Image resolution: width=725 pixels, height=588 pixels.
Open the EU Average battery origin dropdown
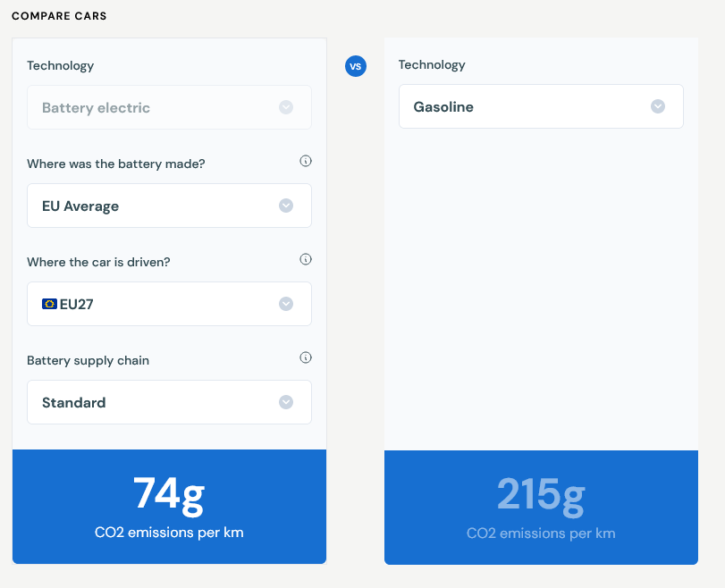(169, 206)
